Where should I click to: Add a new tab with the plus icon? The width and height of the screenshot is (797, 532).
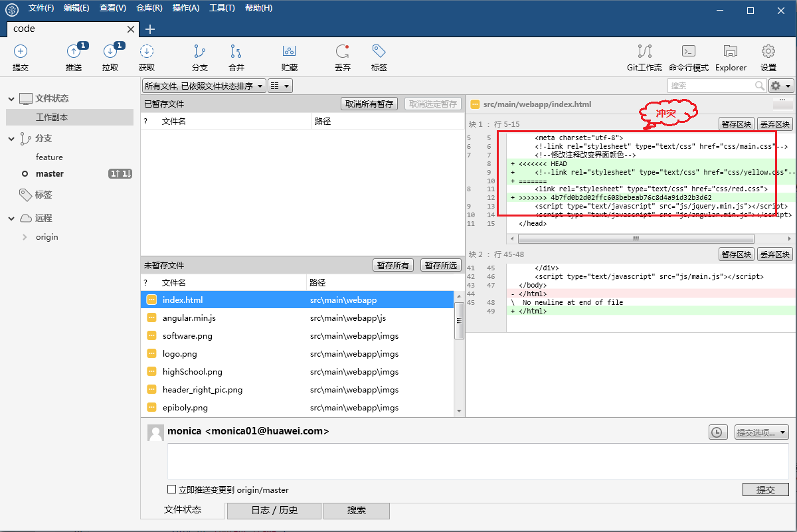(x=150, y=29)
